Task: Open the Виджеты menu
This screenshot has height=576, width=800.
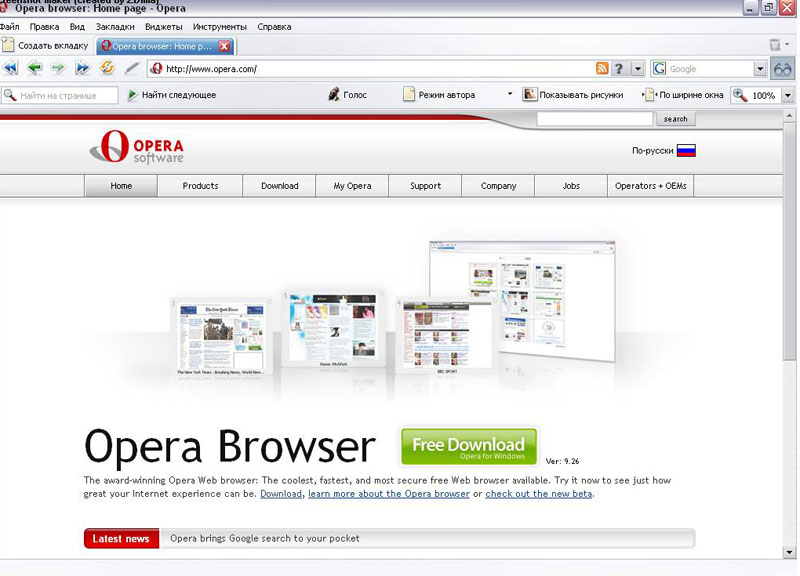Action: point(163,27)
